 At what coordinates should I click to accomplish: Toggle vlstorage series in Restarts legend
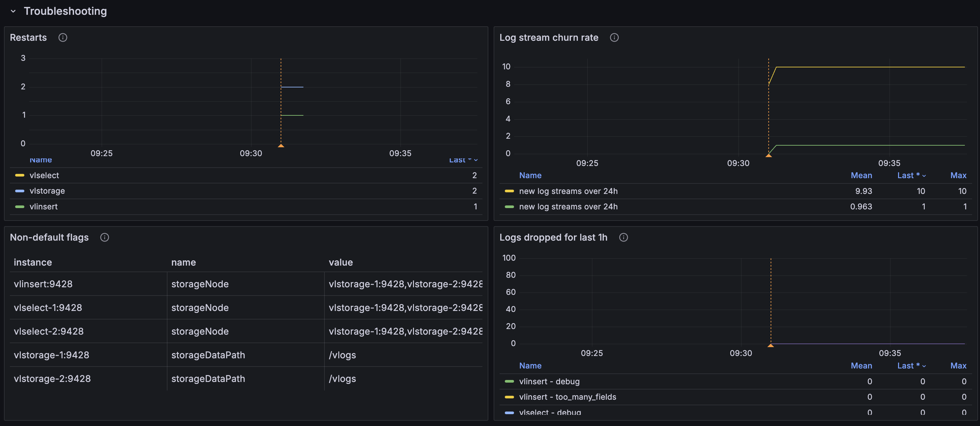pyautogui.click(x=47, y=191)
